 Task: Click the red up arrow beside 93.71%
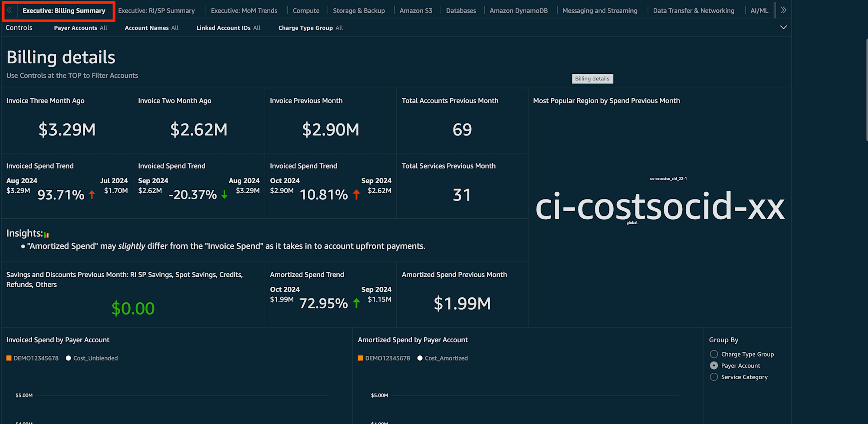pos(92,195)
